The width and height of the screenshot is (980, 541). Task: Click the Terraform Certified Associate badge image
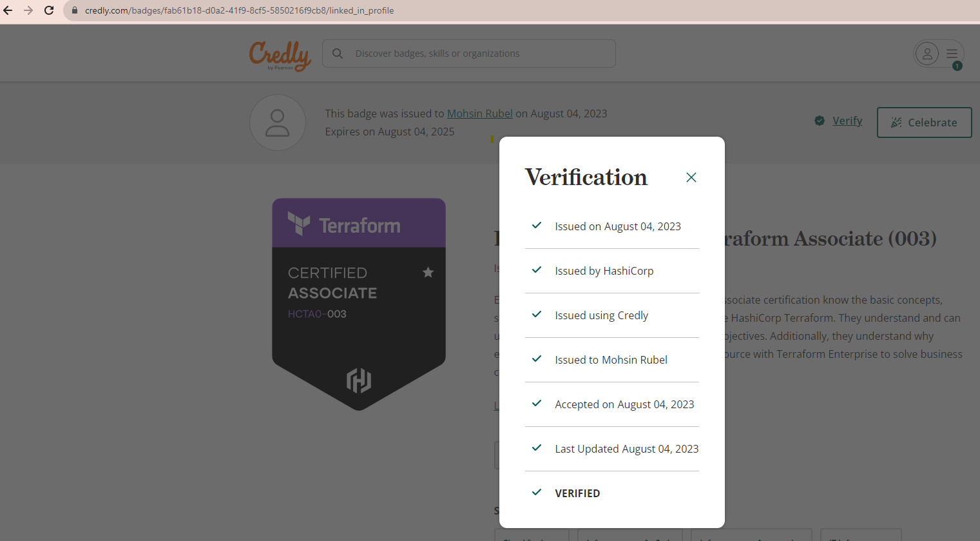pyautogui.click(x=358, y=304)
